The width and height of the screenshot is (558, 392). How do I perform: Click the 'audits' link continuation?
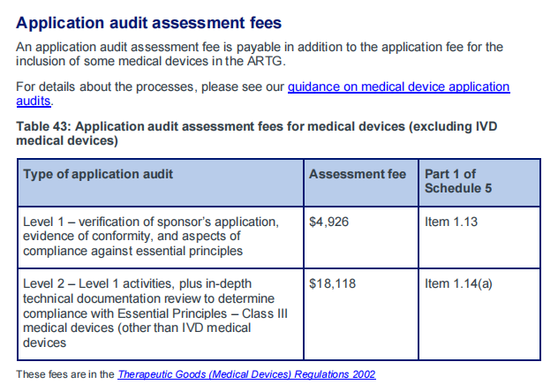[33, 102]
